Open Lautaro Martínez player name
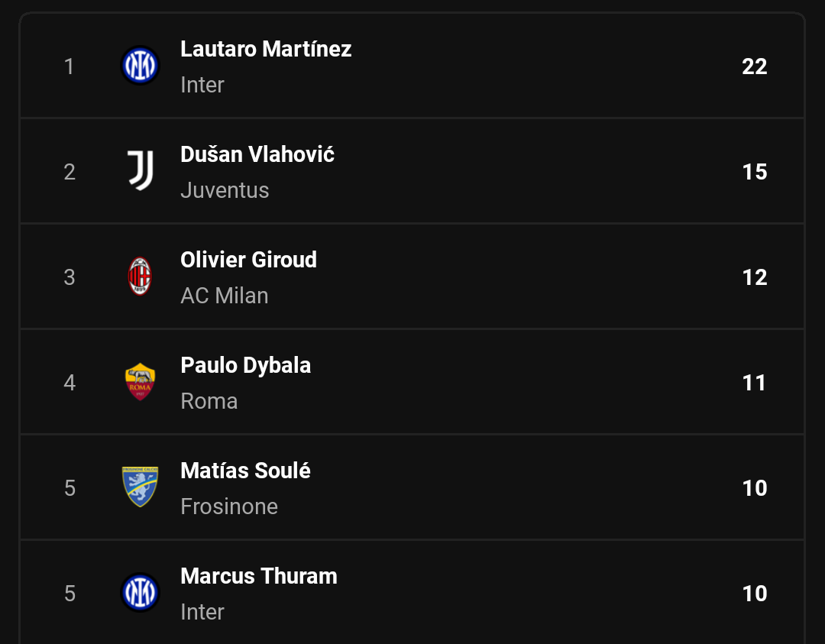This screenshot has width=825, height=644. coord(266,49)
